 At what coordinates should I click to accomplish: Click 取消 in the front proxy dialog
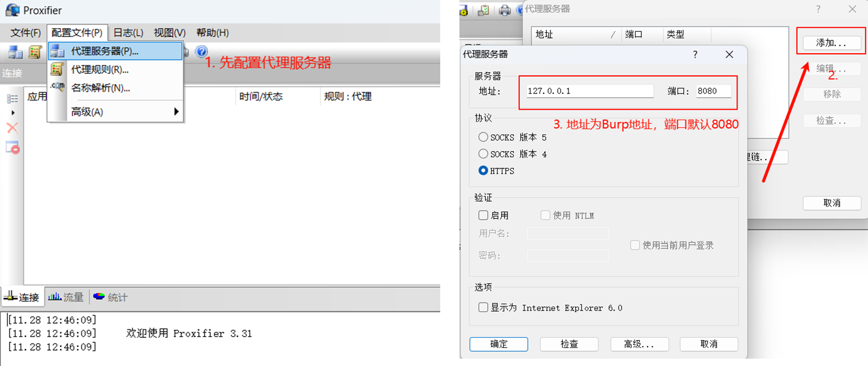709,344
